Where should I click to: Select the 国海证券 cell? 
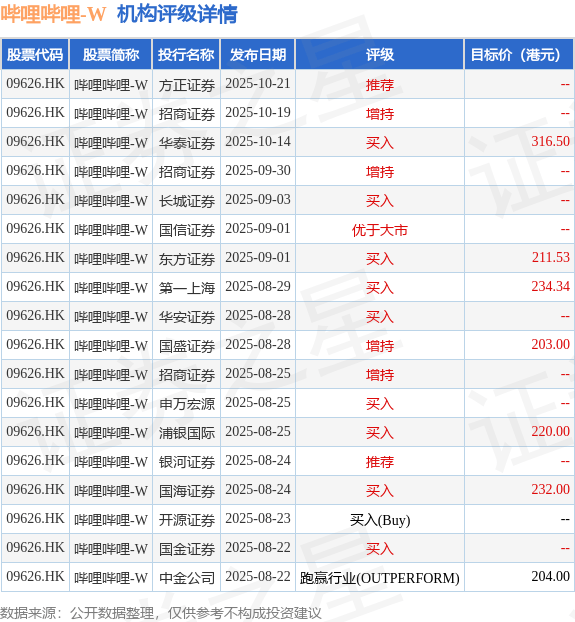click(x=187, y=490)
